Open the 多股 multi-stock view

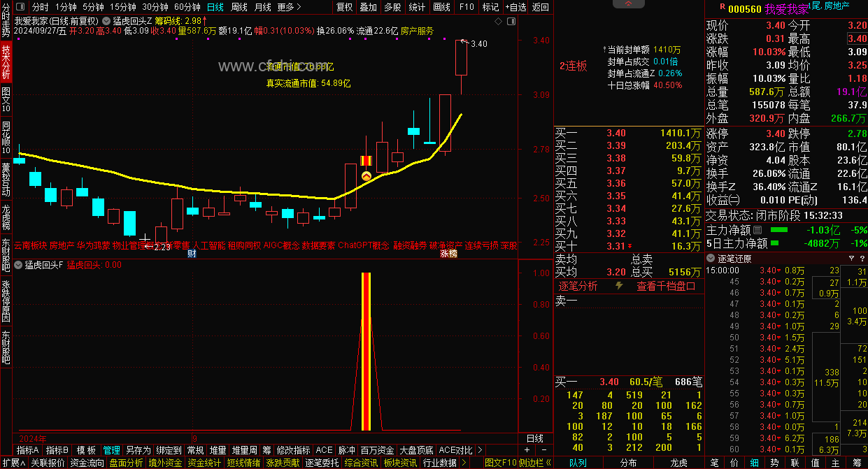tap(392, 7)
